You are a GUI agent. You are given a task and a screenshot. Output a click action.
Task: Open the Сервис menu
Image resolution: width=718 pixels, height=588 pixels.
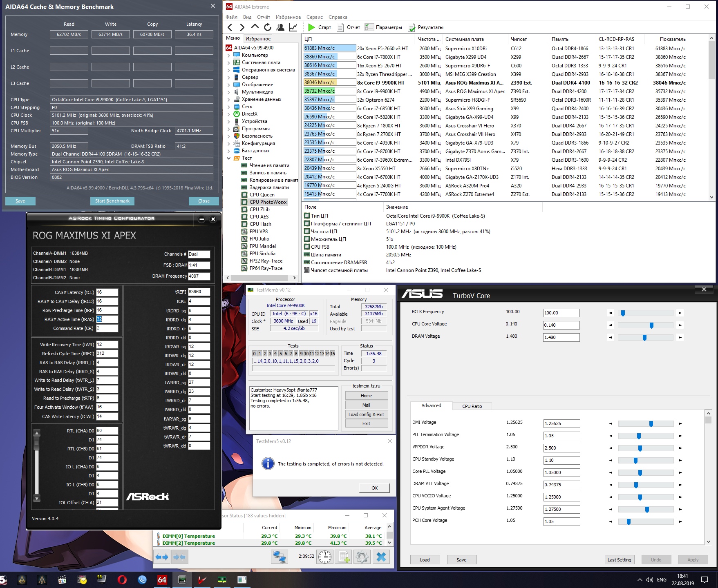click(314, 17)
